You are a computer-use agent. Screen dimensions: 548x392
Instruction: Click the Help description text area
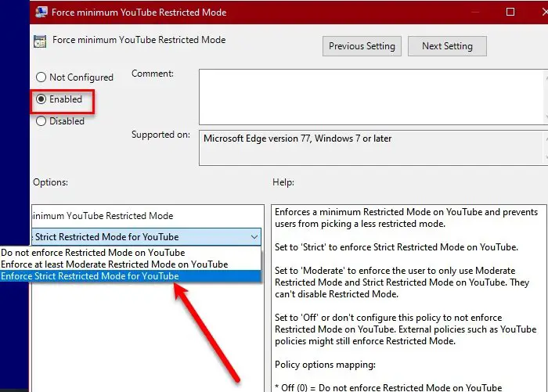409,298
